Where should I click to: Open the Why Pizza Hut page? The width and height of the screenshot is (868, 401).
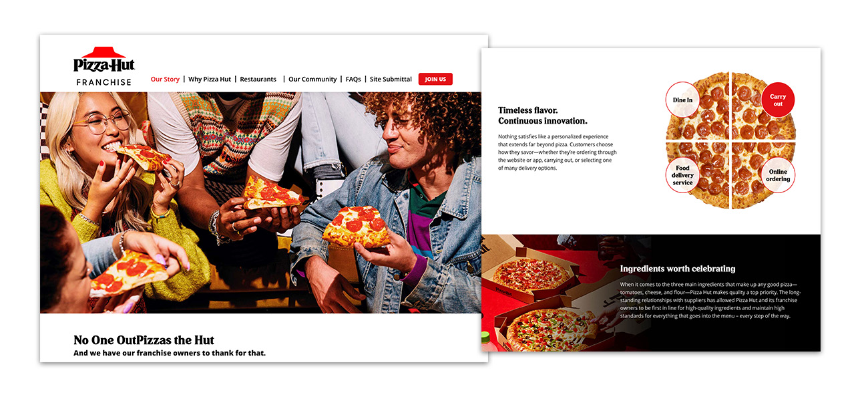(x=210, y=79)
